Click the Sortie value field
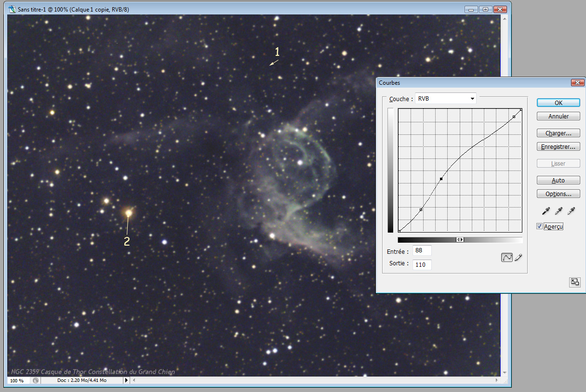This screenshot has height=392, width=586. [x=422, y=264]
